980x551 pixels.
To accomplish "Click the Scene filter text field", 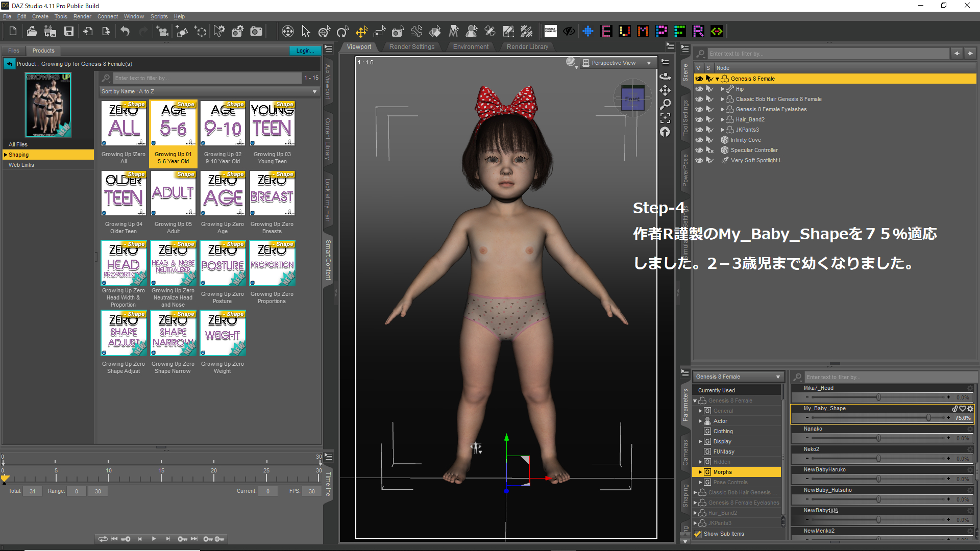I will pyautogui.click(x=828, y=54).
